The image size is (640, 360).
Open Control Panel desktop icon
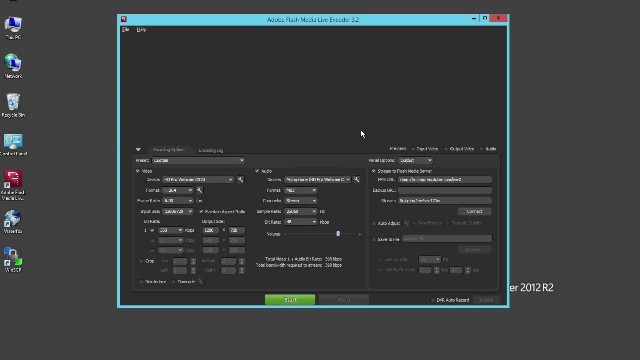click(x=13, y=144)
